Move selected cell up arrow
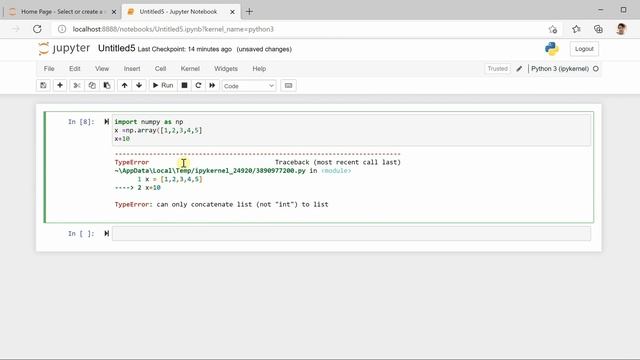 [124, 85]
